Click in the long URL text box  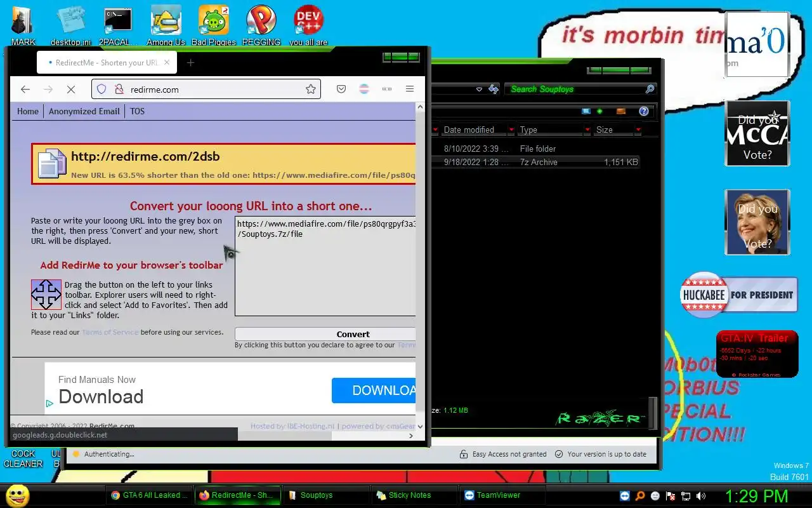[x=325, y=266]
